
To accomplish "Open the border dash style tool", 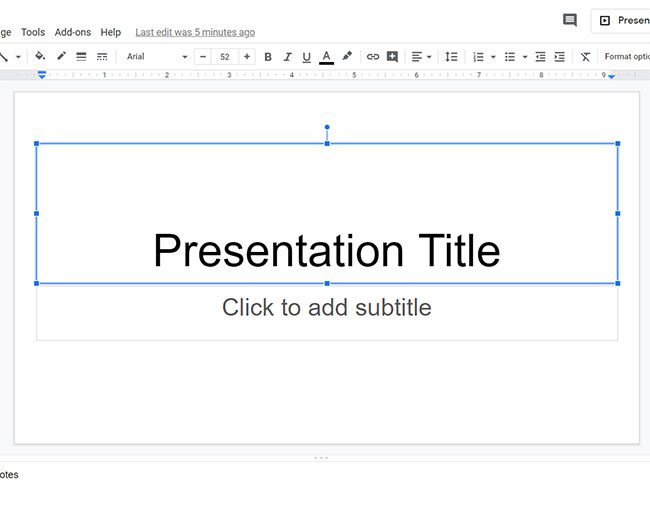I will [101, 57].
